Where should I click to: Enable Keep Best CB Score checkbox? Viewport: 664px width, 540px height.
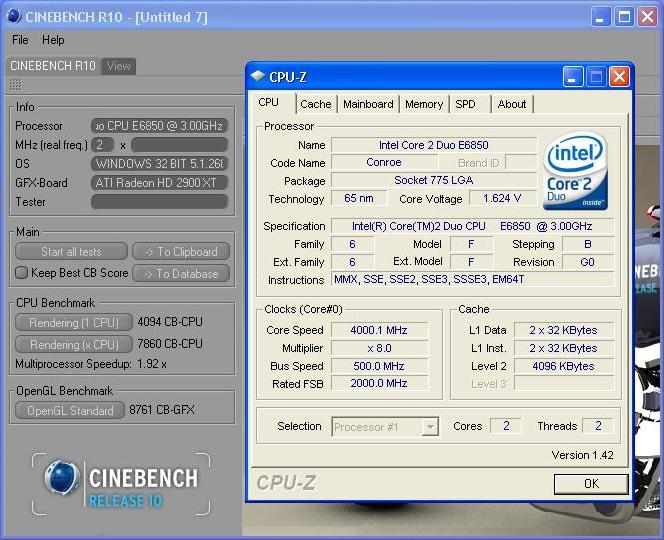[21, 272]
